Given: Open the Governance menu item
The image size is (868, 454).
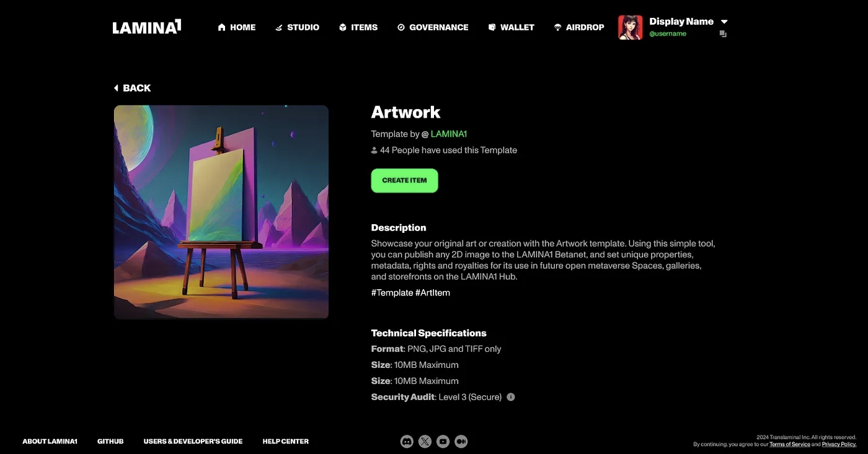Looking at the screenshot, I should click(x=433, y=27).
